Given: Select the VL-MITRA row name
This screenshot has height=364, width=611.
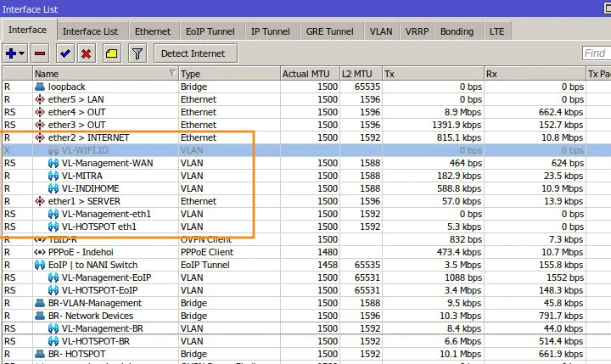Looking at the screenshot, I should (81, 176).
